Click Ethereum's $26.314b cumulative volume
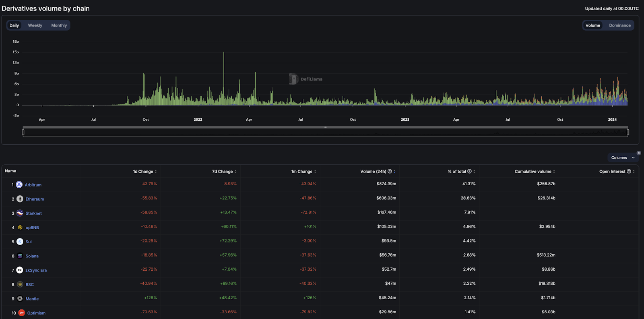This screenshot has height=319, width=644. point(547,198)
